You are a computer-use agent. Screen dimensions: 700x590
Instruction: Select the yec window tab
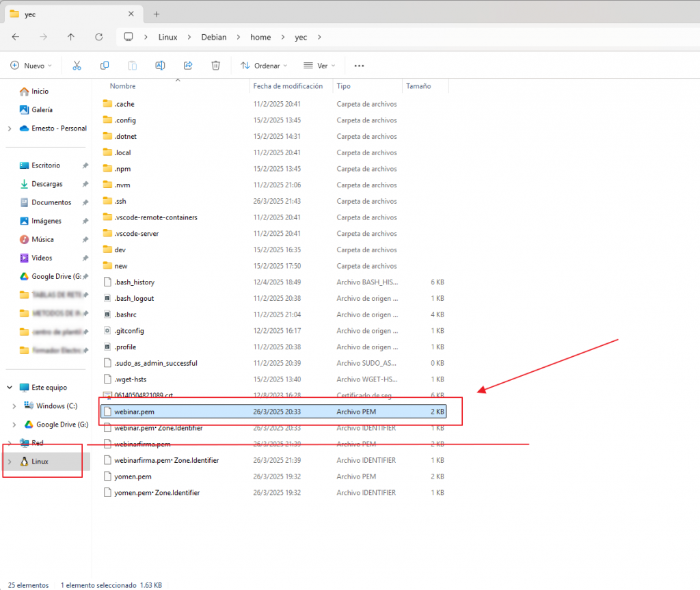[74, 14]
